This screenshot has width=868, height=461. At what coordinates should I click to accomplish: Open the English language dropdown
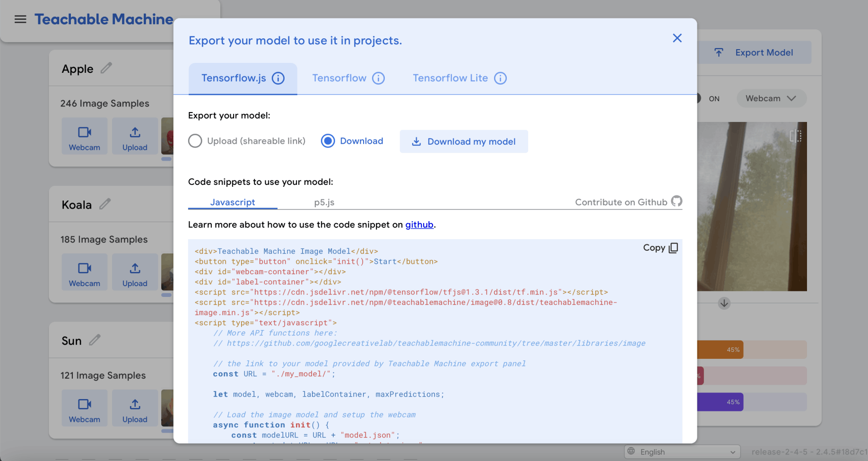(682, 452)
